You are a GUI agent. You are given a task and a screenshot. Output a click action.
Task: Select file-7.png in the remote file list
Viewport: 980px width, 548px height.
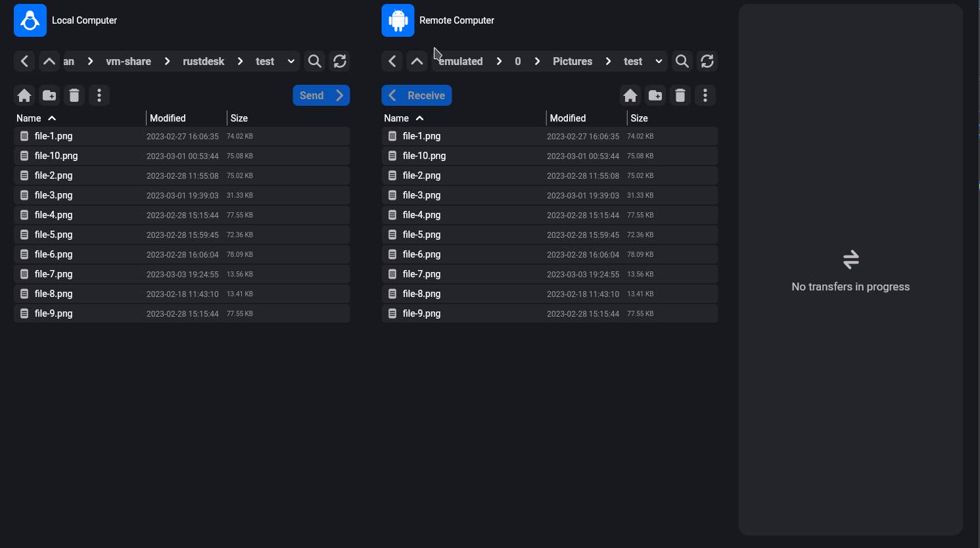coord(422,274)
